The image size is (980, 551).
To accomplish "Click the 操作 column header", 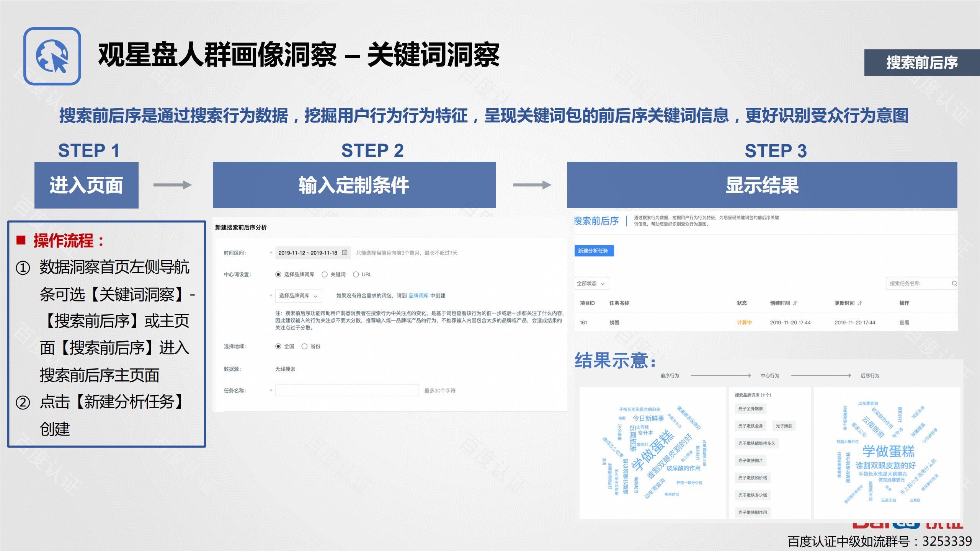I will point(904,303).
